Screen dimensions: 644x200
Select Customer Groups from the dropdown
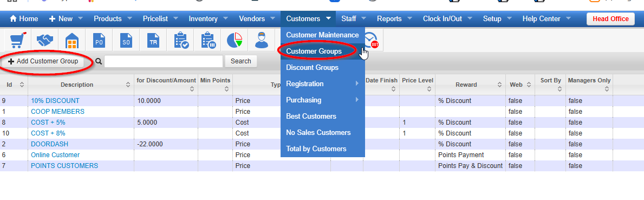tap(322, 51)
